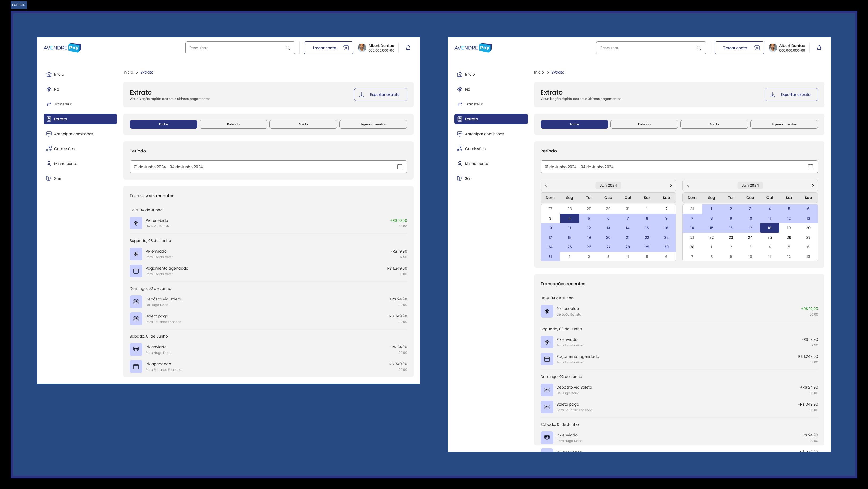The width and height of the screenshot is (868, 489).
Task: Click the Pagamento agendado calendar icon in the right screen
Action: click(x=547, y=359)
